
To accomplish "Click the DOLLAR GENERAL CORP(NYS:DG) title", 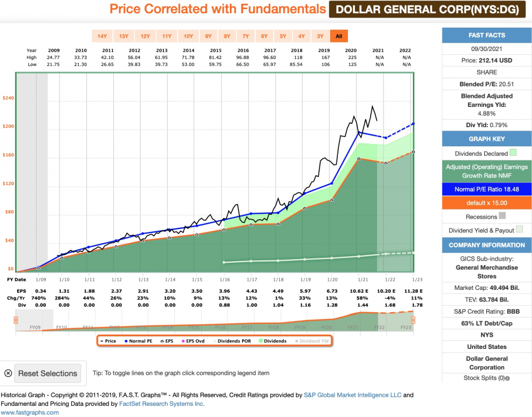I will [x=427, y=10].
